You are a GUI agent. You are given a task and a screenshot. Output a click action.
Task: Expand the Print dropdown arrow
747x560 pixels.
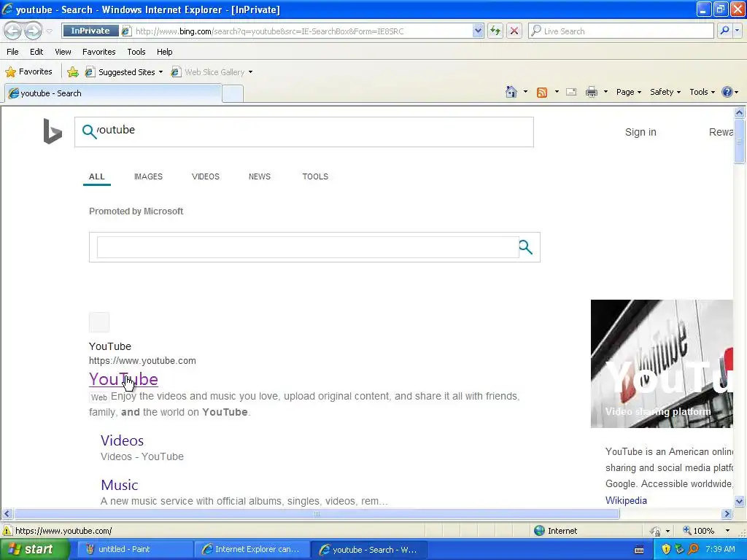pos(605,92)
